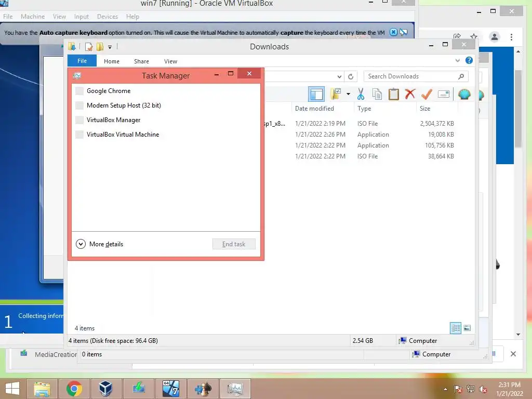Refresh the Downloads folder view

351,77
